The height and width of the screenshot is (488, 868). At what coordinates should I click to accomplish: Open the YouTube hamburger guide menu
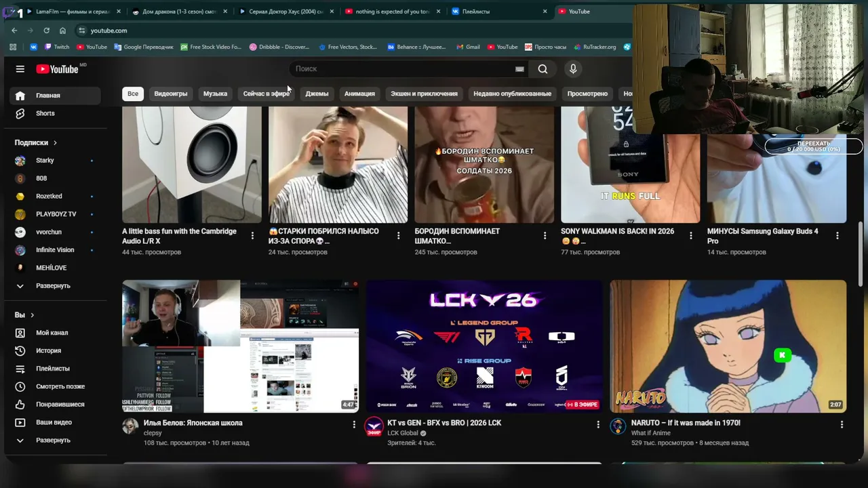pos(20,68)
